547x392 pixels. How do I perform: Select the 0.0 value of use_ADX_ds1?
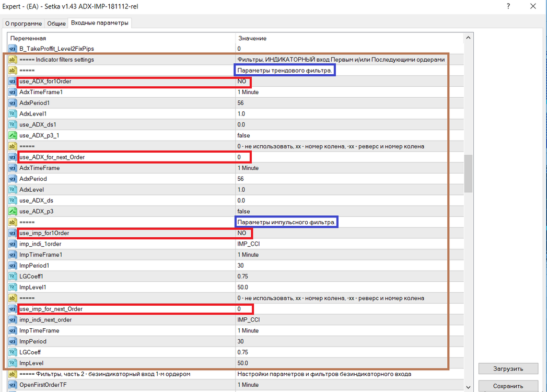click(x=241, y=124)
